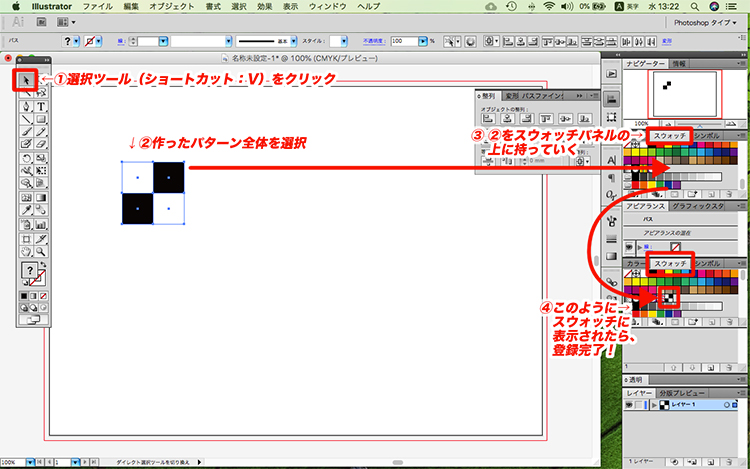
Task: Select the Selection tool arrow
Action: click(27, 79)
